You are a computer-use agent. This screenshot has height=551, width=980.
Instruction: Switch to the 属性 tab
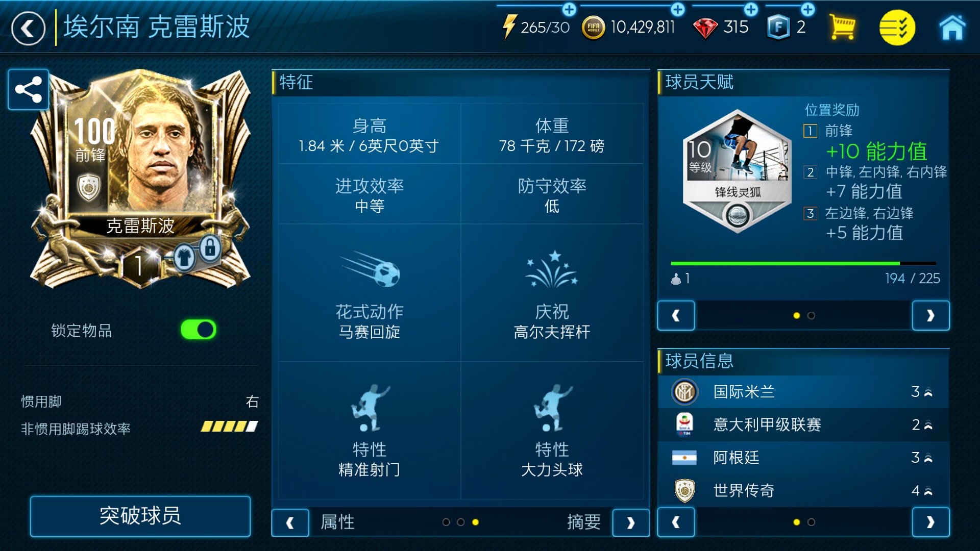(x=337, y=522)
